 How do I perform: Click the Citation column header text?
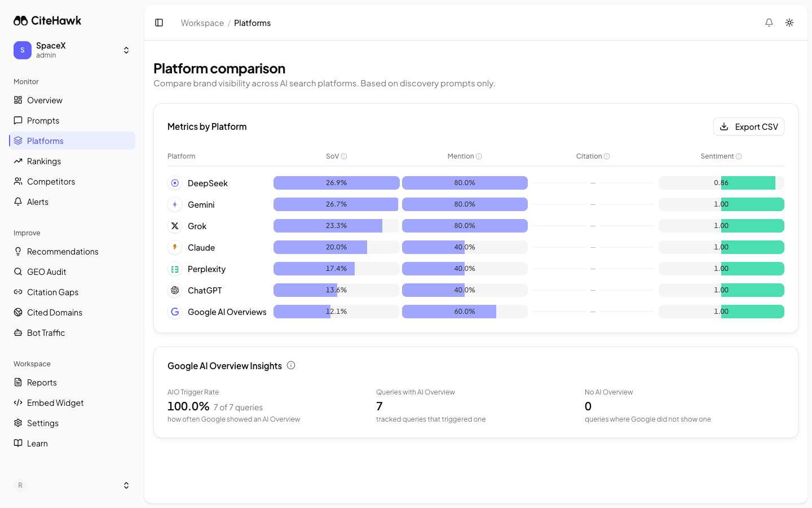(589, 156)
